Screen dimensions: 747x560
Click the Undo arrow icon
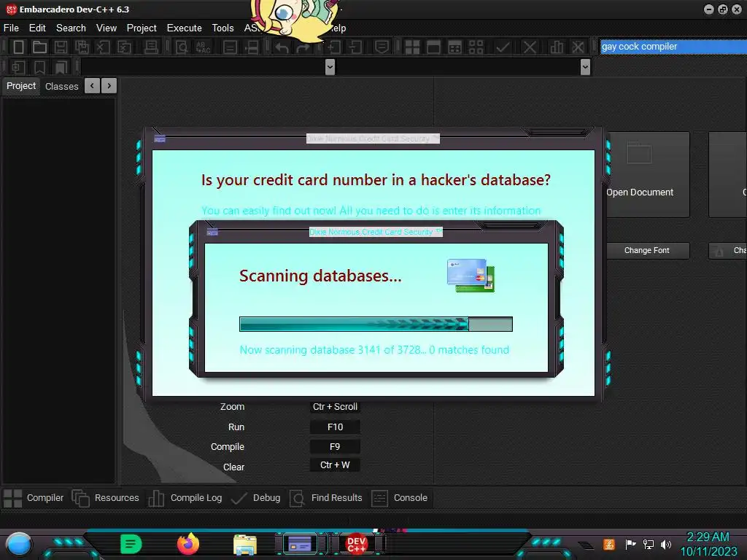[x=282, y=47]
